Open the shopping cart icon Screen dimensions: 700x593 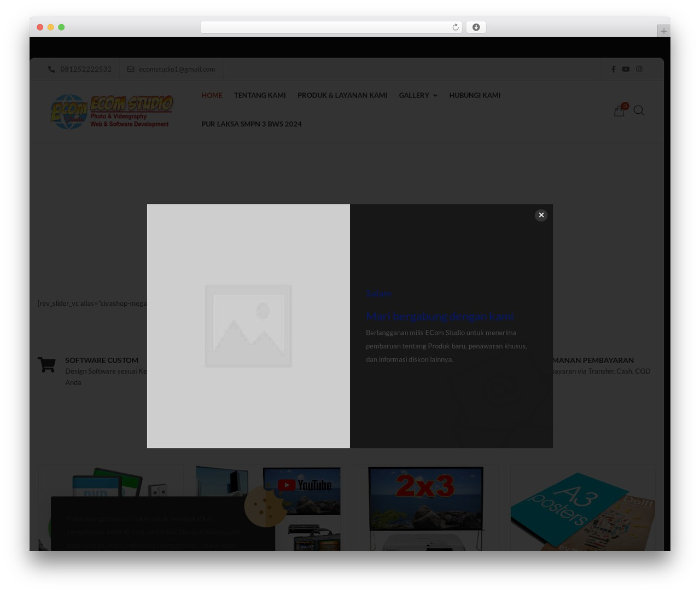[619, 111]
